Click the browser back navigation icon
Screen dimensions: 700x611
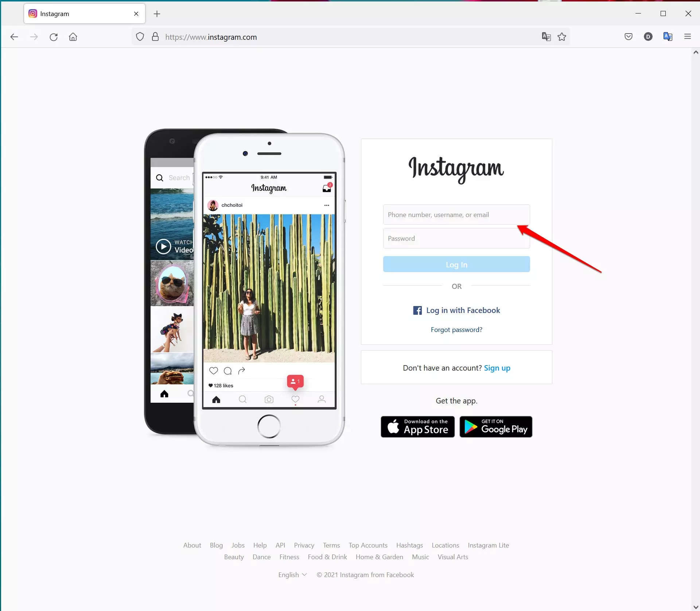click(x=14, y=37)
